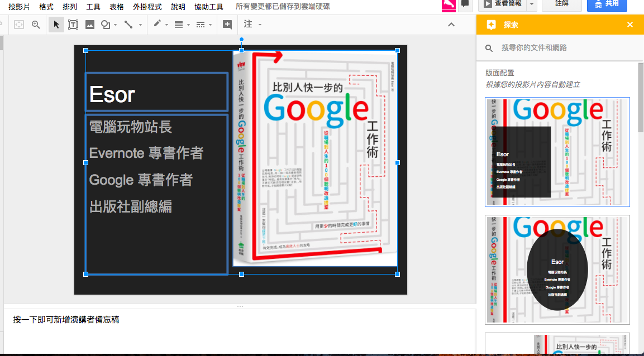This screenshot has height=356, width=644.
Task: Select the text box tool
Action: tap(73, 25)
